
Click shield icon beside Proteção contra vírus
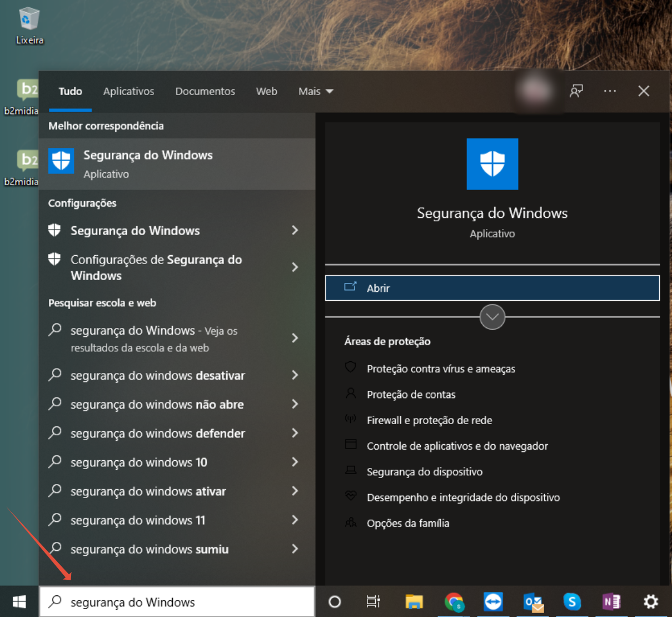click(x=351, y=367)
